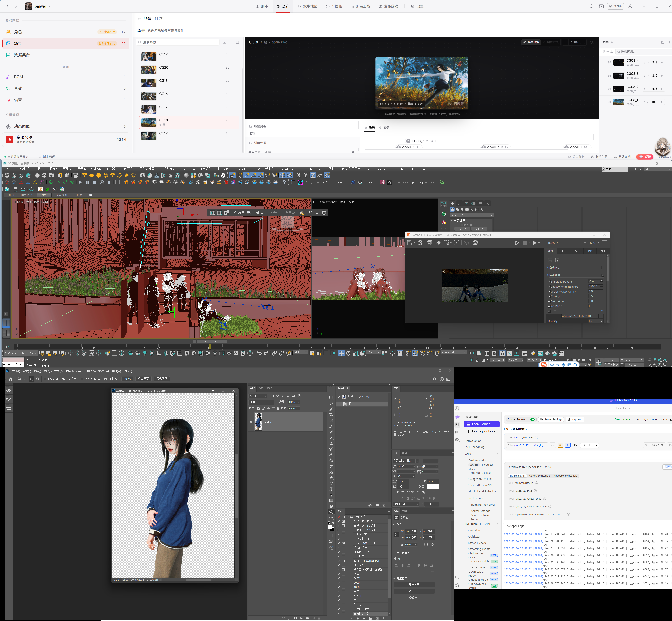This screenshot has height=621, width=672.
Task: Click the save icon in Corona toolbar
Action: coord(410,243)
